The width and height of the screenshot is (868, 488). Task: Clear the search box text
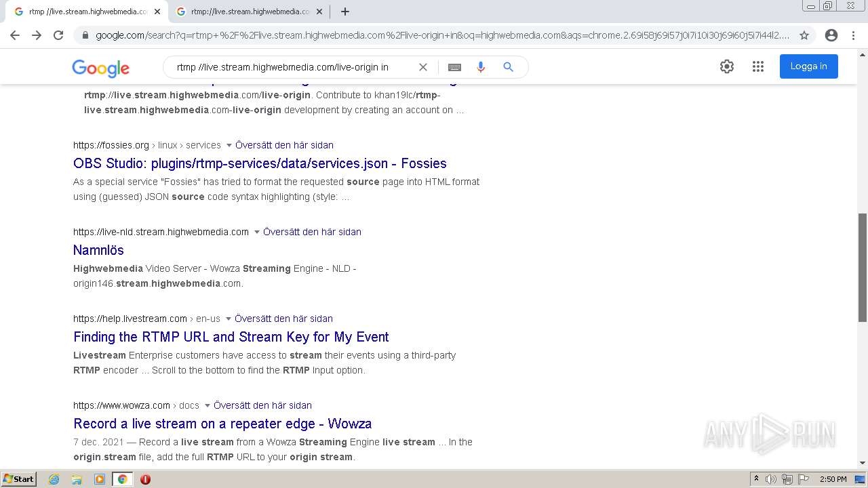422,67
